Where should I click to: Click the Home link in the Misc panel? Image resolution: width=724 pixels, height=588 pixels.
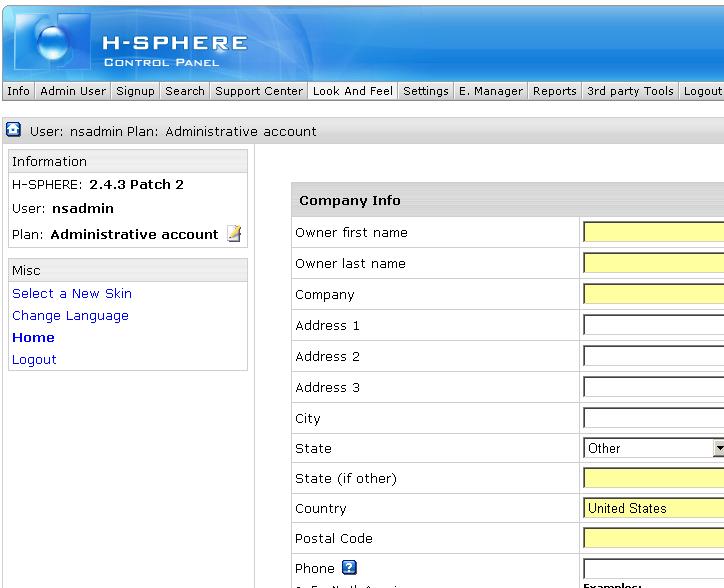(x=33, y=338)
